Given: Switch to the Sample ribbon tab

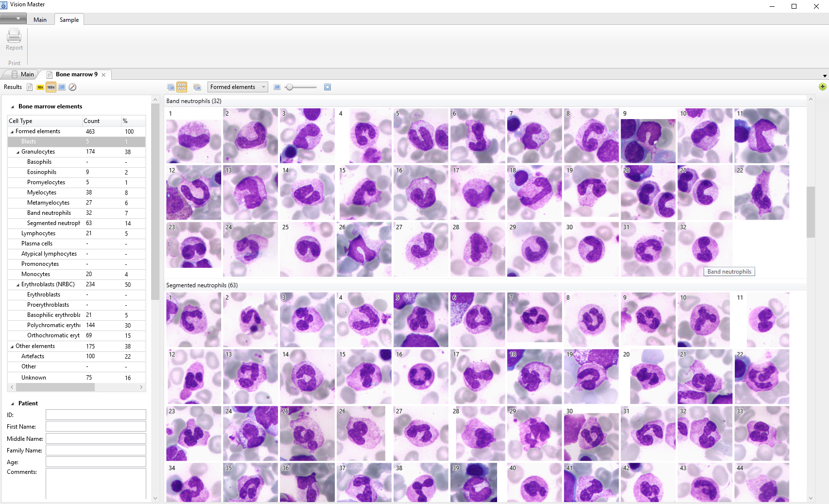Looking at the screenshot, I should [69, 20].
